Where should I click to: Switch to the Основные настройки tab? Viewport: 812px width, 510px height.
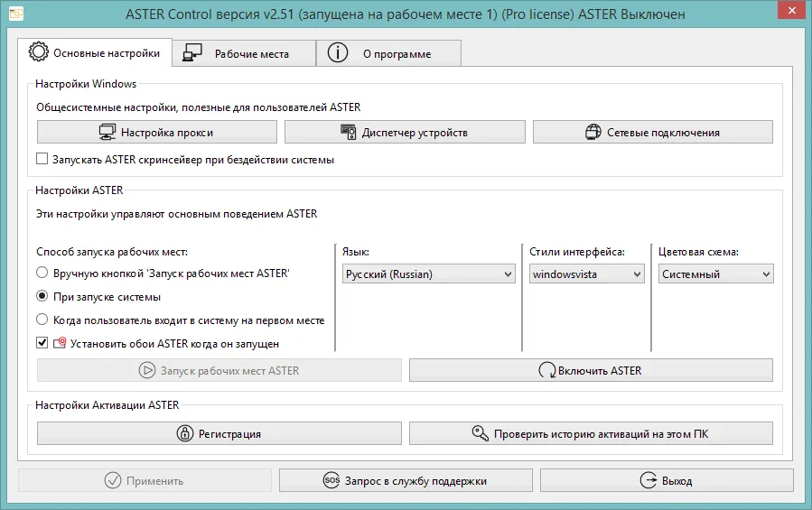point(95,52)
